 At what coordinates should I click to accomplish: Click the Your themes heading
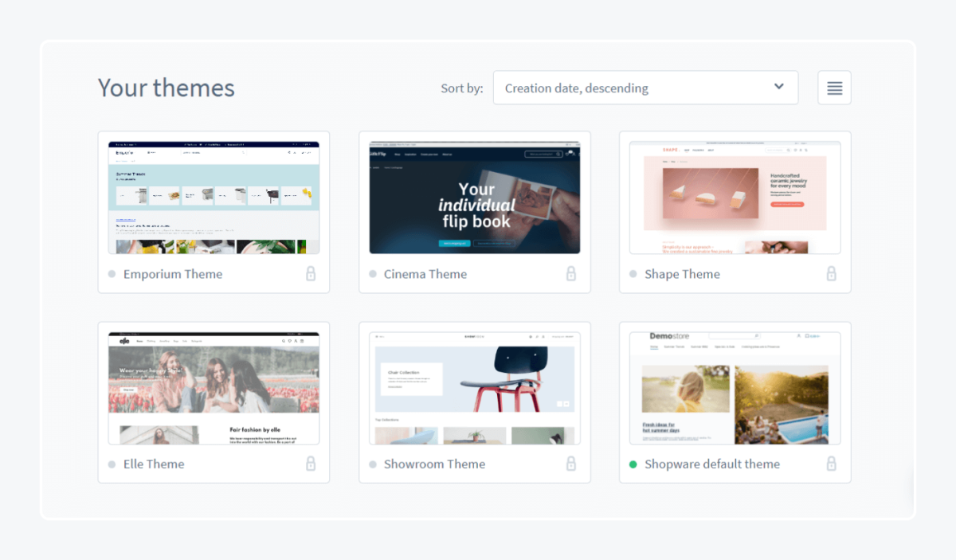166,88
